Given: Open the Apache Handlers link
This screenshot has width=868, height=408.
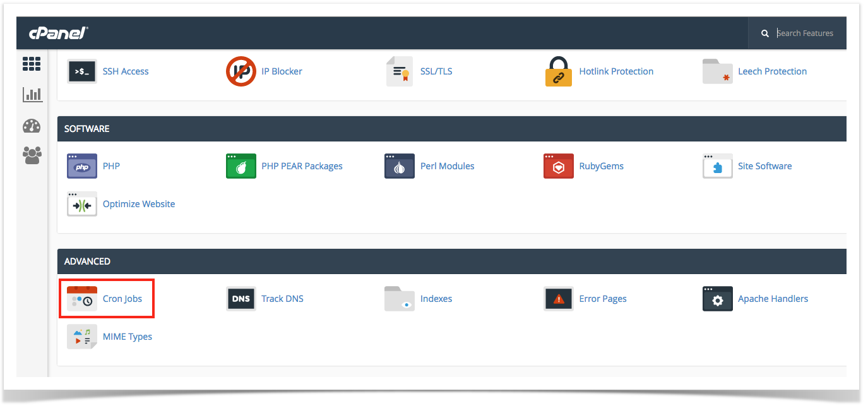Looking at the screenshot, I should pyautogui.click(x=773, y=299).
